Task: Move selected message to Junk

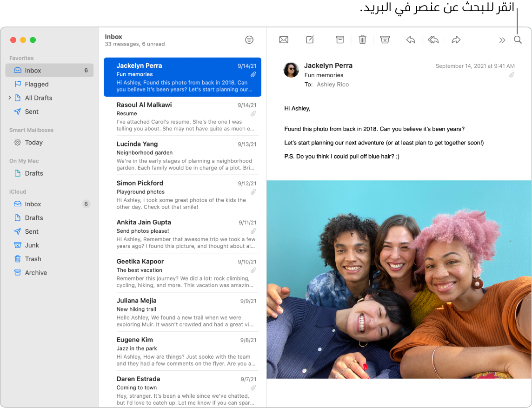Action: point(385,39)
